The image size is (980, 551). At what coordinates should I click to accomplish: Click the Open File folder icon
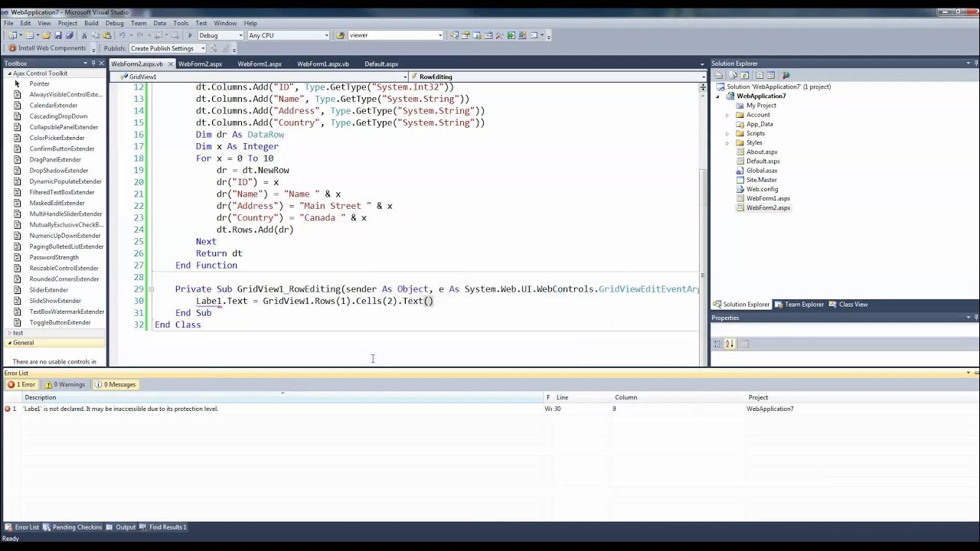point(46,35)
